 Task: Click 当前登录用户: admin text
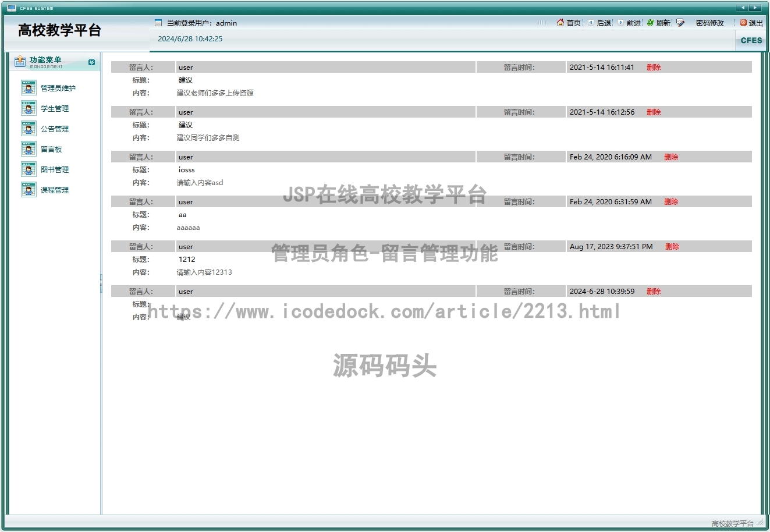click(x=202, y=23)
